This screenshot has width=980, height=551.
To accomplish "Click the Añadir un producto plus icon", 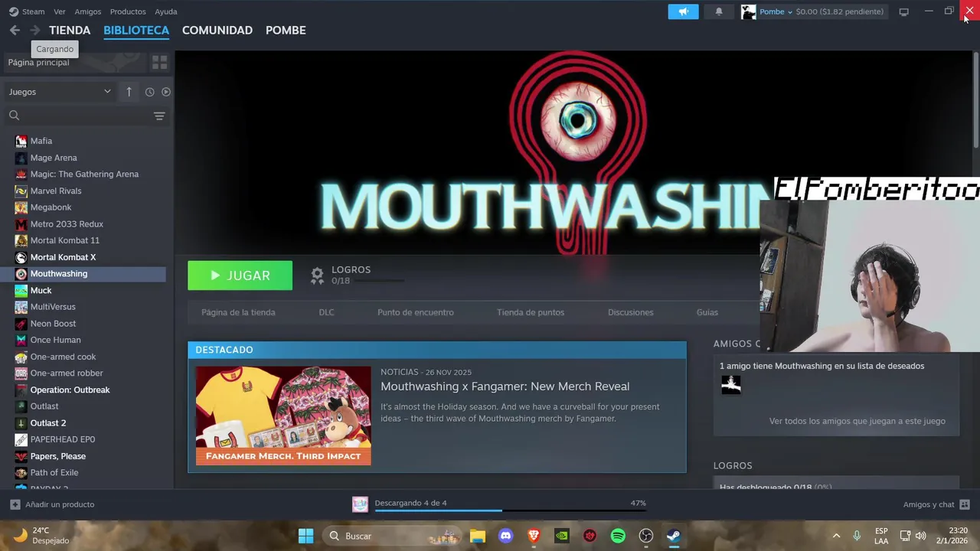I will pyautogui.click(x=15, y=504).
